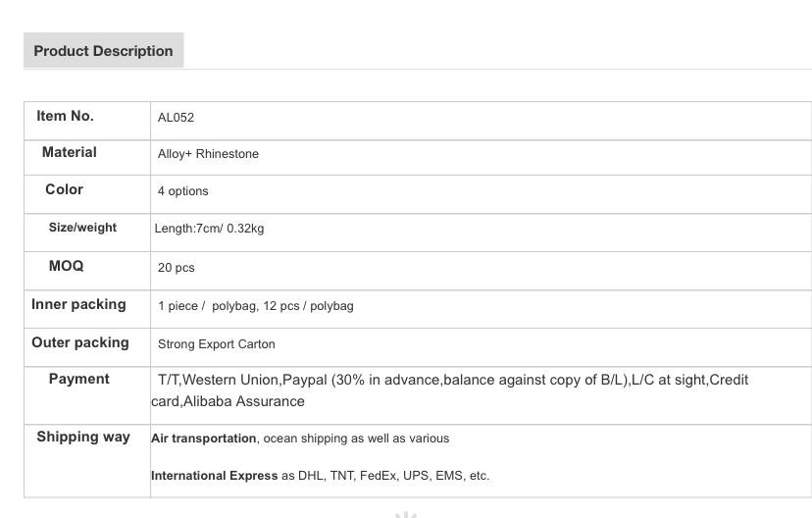Image resolution: width=812 pixels, height=518 pixels.
Task: Select the Color row label
Action: 64,190
